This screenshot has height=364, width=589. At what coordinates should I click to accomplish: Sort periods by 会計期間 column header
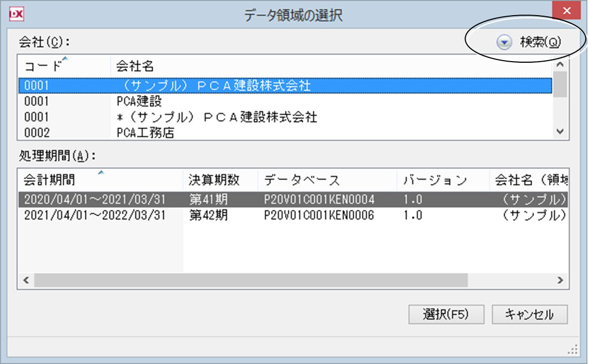pyautogui.click(x=100, y=180)
